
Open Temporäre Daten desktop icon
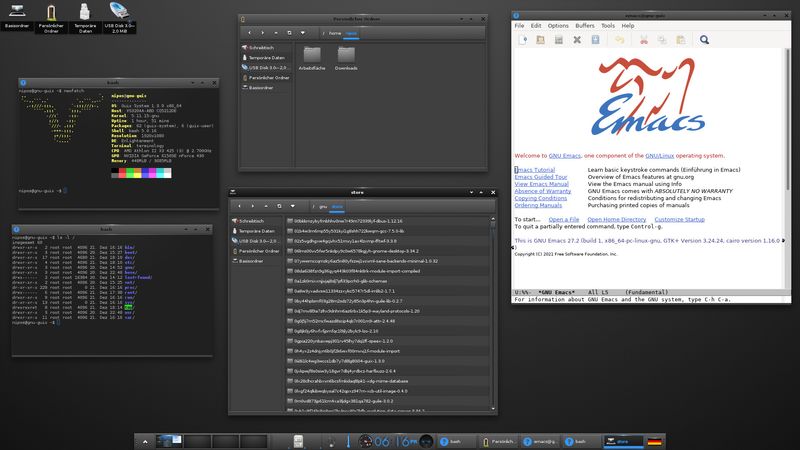tap(85, 18)
